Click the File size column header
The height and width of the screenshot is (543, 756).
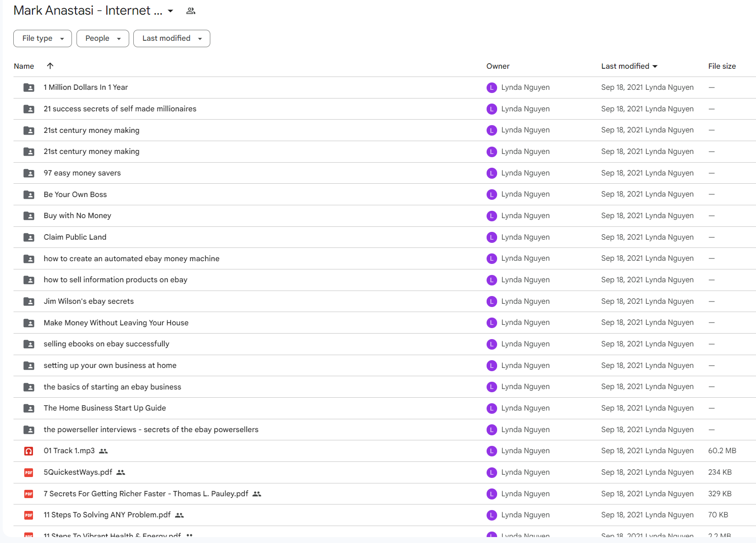[x=722, y=66]
